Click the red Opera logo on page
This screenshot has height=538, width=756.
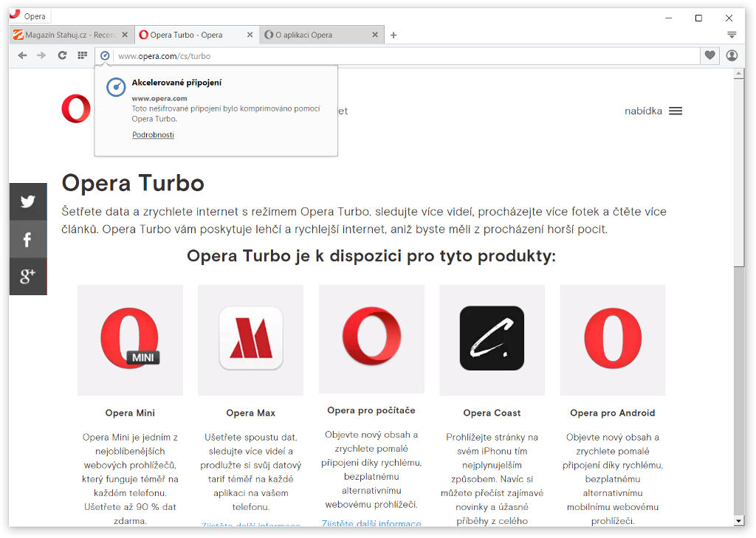pos(76,109)
